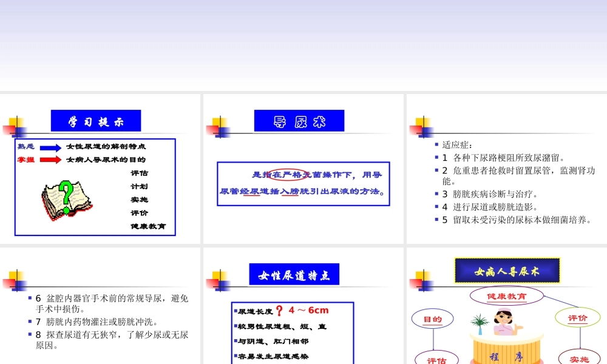Select the 目的 oval on the diagram slide
Viewport: 607px width, 364px height.
pyautogui.click(x=432, y=318)
